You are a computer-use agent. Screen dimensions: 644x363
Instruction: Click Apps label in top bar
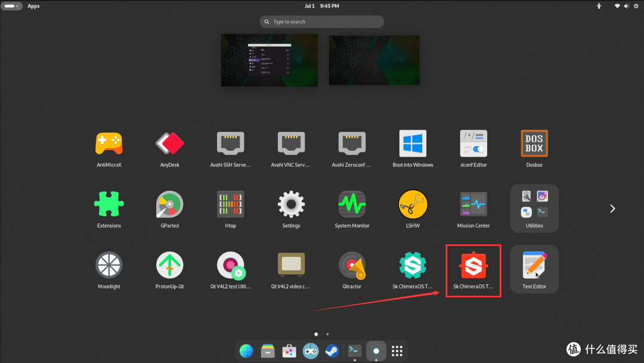coord(33,6)
